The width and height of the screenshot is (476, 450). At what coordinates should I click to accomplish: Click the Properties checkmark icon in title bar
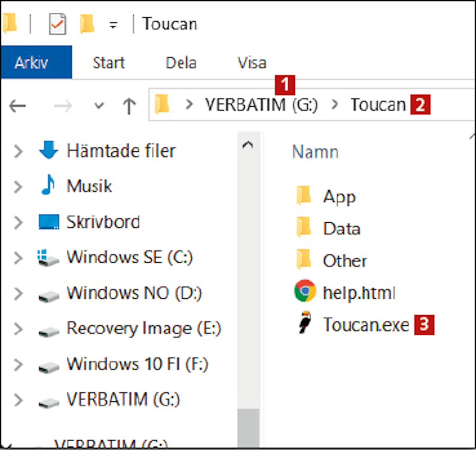[57, 24]
